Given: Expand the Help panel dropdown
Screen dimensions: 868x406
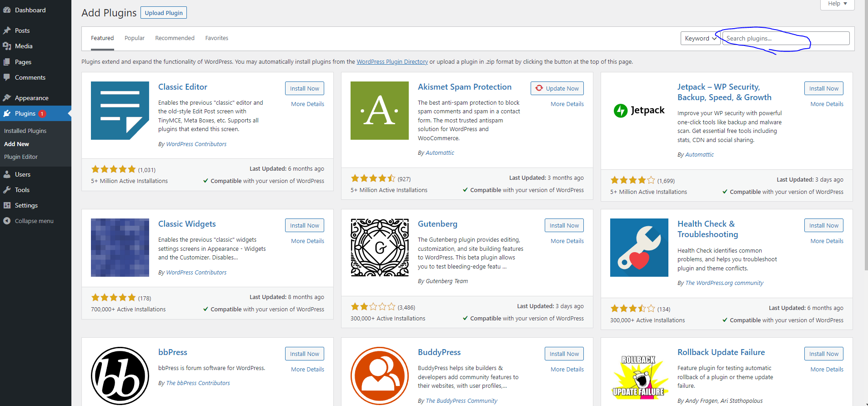Looking at the screenshot, I should [837, 4].
